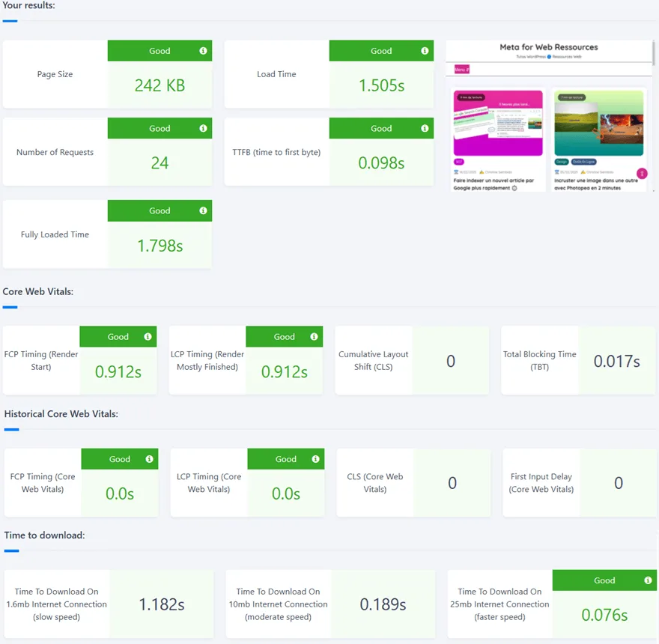659x644 pixels.
Task: Open the info icon on 25mb download card
Action: tap(647, 580)
